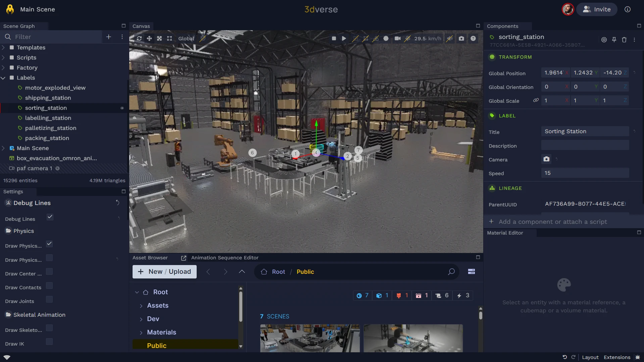The image size is (644, 362).
Task: Expand the Factory tree node
Action: [x=3, y=68]
